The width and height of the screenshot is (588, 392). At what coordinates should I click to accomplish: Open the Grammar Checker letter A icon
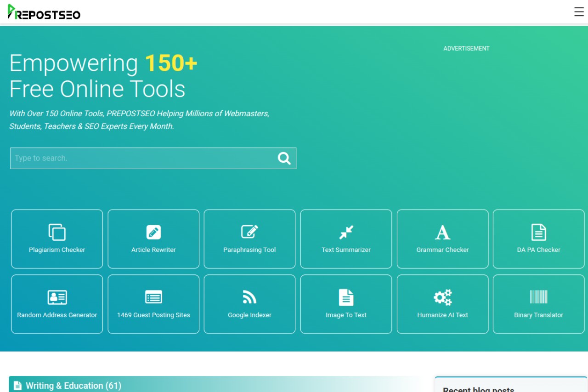442,232
